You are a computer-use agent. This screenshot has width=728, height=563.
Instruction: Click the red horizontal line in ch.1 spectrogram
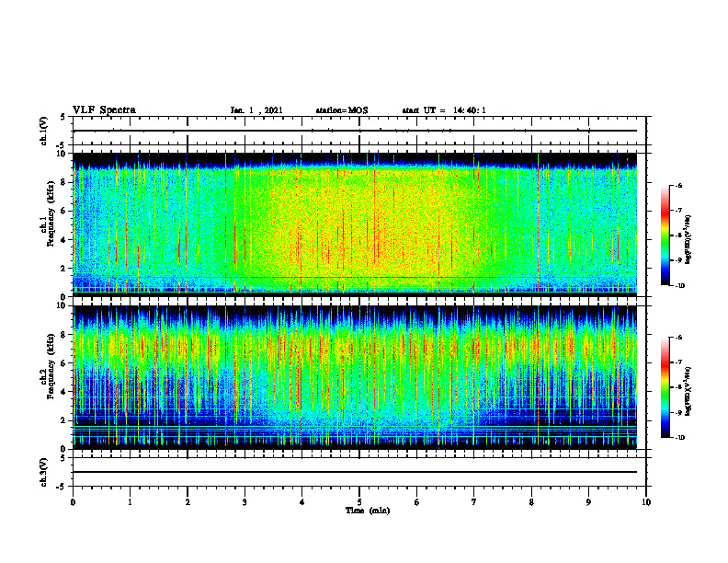pyautogui.click(x=355, y=277)
